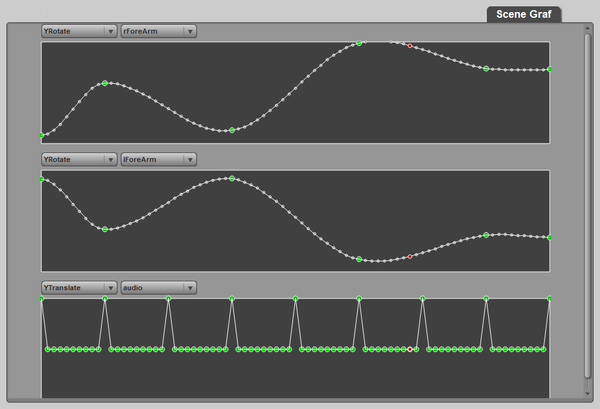Open the YTranslate parameter dropdown
The width and height of the screenshot is (600, 409).
coord(79,288)
